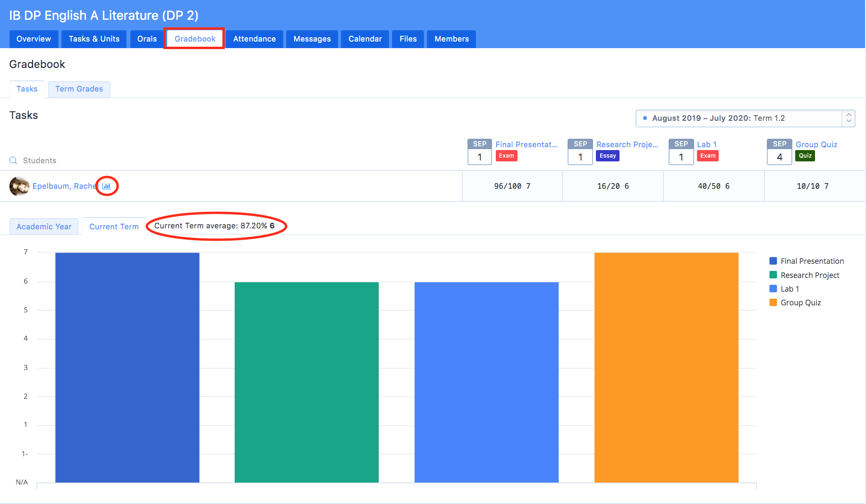Viewport: 866px width, 504px height.
Task: Click the search icon next to Students
Action: tap(13, 160)
